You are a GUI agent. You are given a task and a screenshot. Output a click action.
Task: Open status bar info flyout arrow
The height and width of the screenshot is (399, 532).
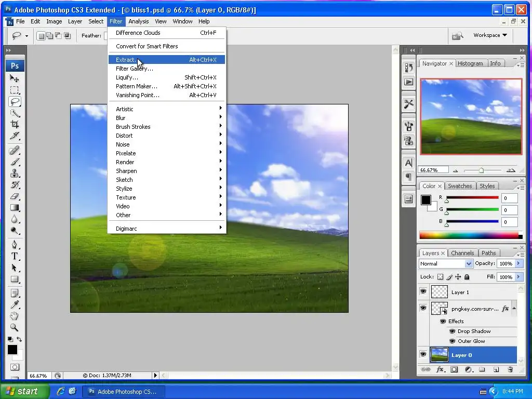155,375
